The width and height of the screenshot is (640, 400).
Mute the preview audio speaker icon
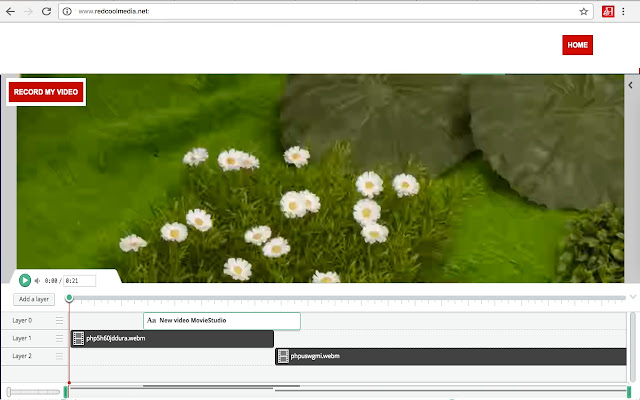(37, 281)
